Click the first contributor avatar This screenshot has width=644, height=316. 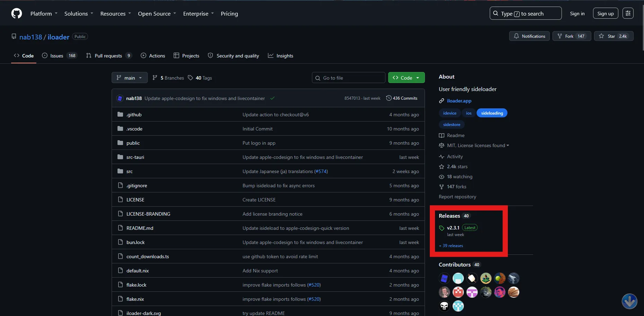click(444, 278)
